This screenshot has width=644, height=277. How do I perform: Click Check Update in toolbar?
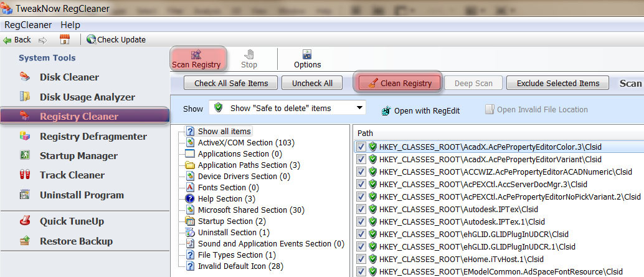[116, 40]
